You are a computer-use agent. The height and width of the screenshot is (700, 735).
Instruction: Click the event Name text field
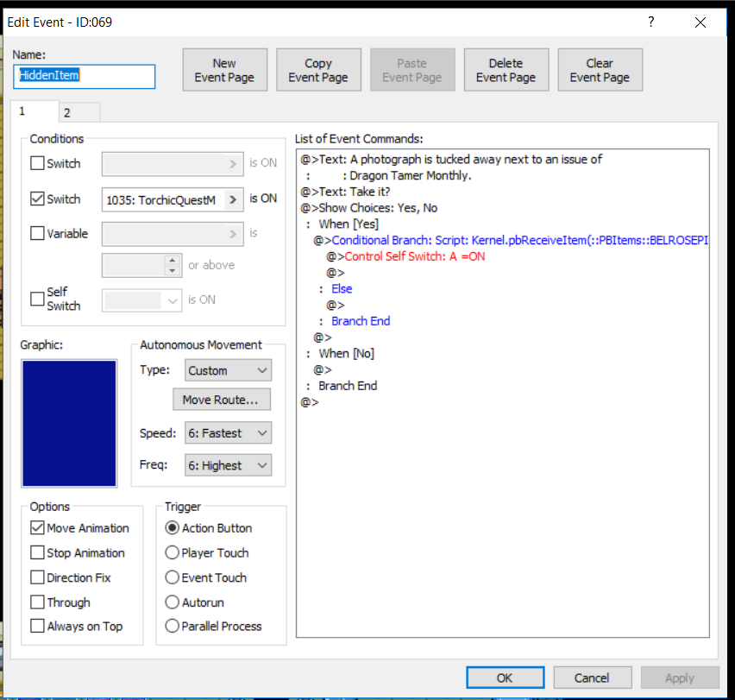click(x=84, y=76)
